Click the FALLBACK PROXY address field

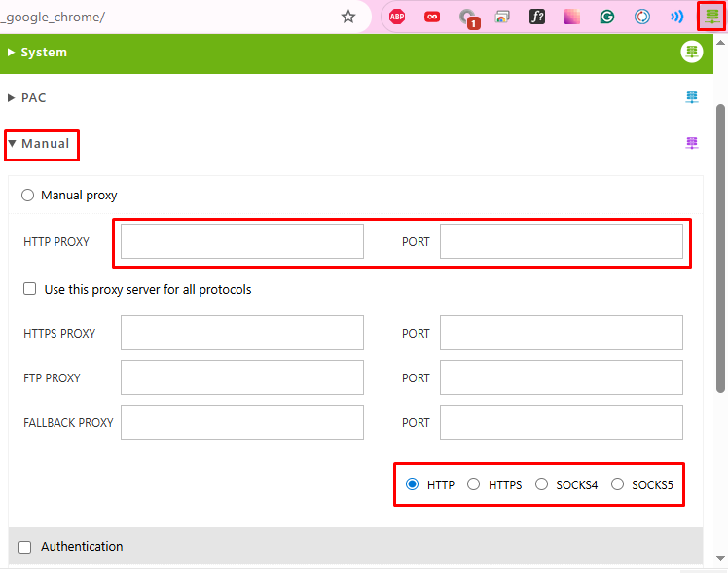click(241, 422)
